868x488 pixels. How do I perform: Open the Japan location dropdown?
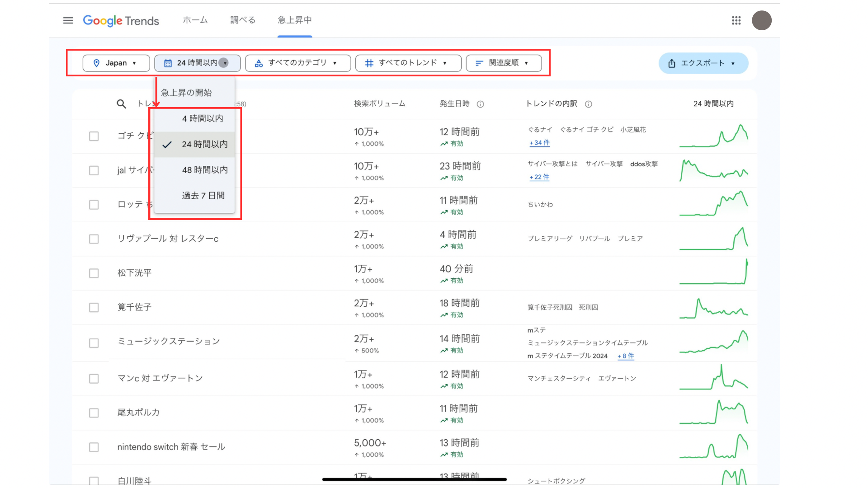(x=116, y=63)
